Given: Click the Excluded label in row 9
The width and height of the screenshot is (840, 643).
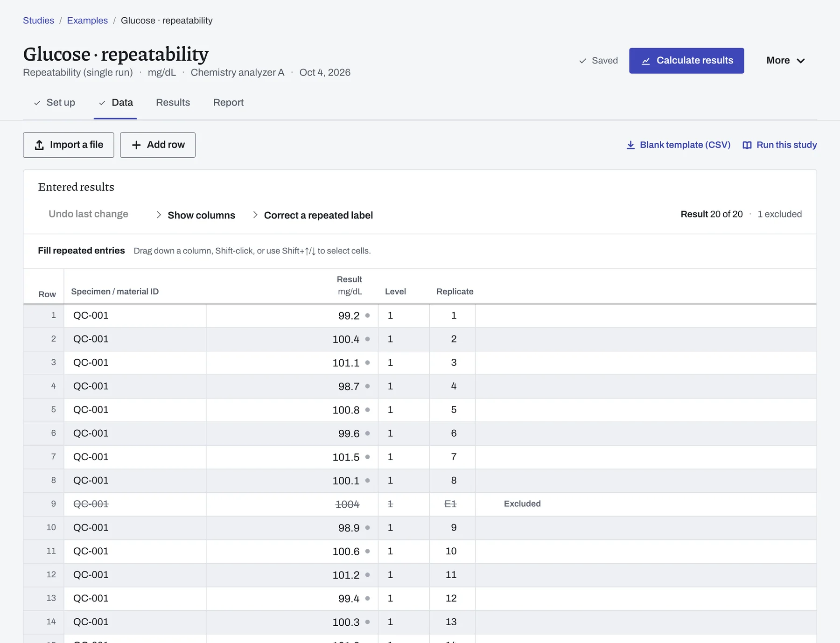Looking at the screenshot, I should [x=522, y=504].
